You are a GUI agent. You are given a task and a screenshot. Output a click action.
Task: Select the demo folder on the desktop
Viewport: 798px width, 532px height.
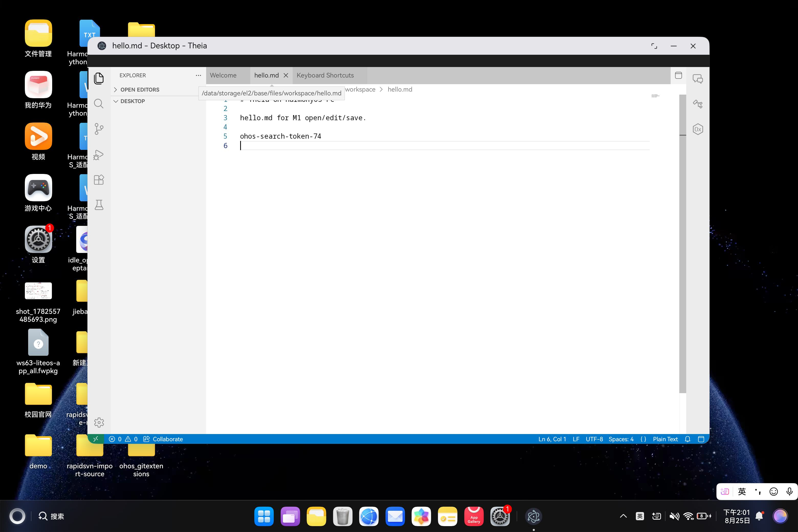38,452
